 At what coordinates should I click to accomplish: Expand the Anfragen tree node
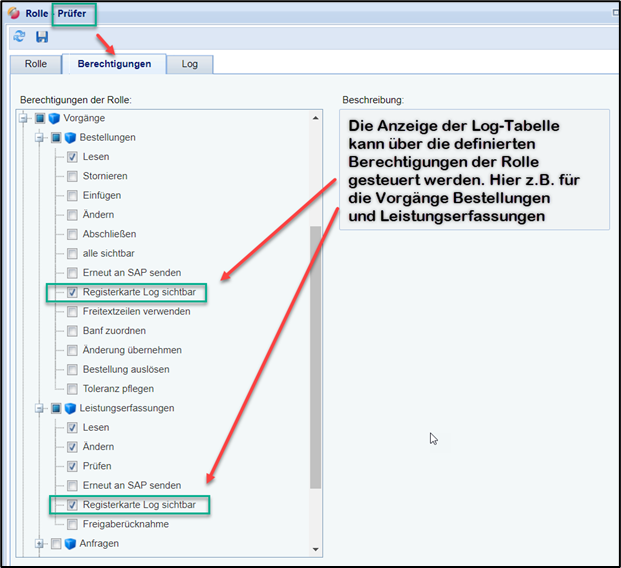point(40,544)
